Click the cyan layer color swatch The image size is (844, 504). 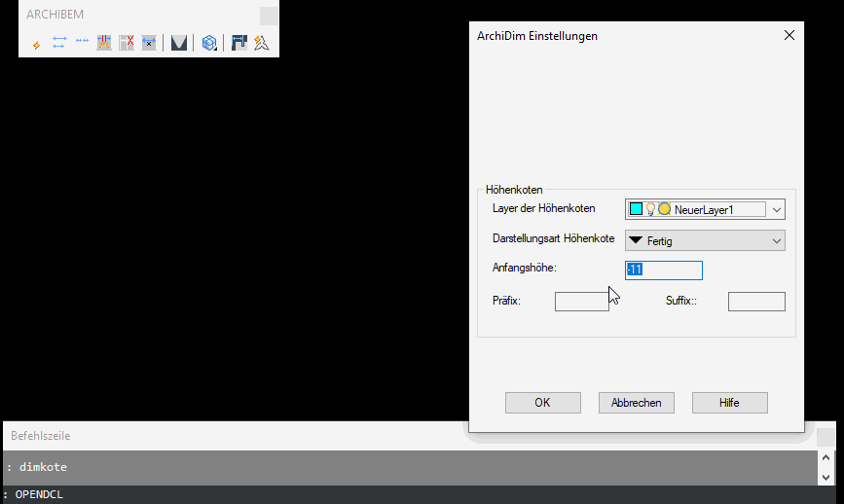[636, 209]
